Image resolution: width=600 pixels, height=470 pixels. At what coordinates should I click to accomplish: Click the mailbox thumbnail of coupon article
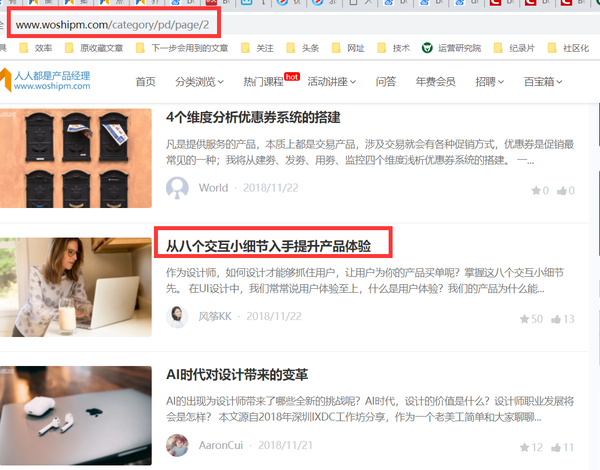point(76,158)
